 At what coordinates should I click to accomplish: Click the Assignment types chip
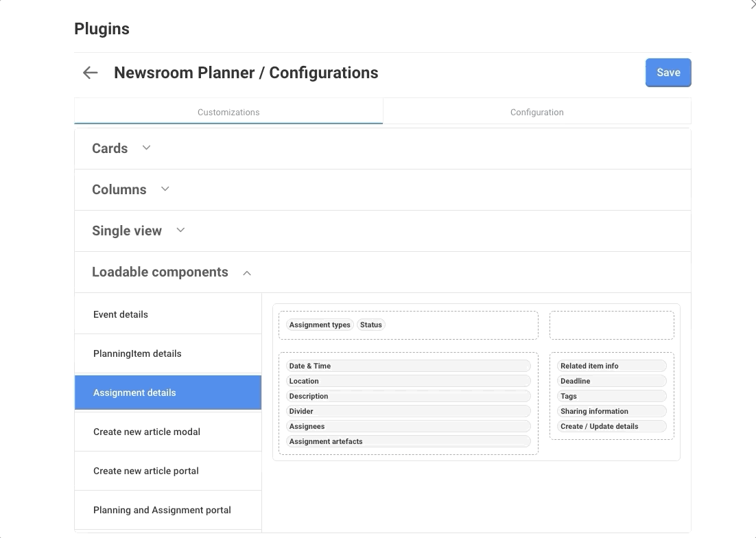(320, 325)
